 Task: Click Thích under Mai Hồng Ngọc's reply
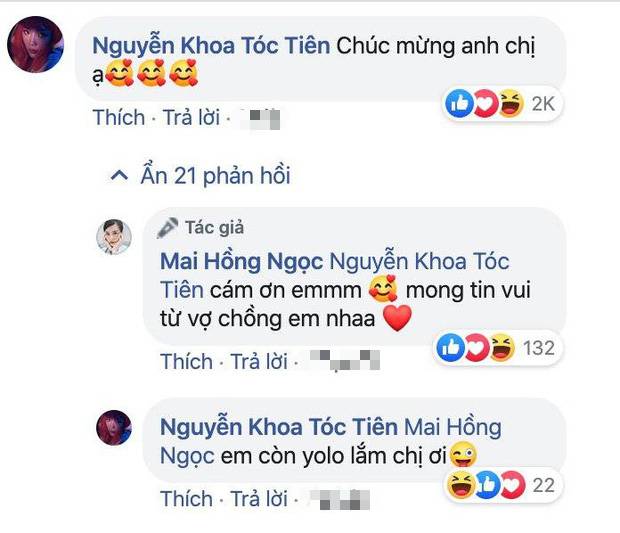click(186, 361)
